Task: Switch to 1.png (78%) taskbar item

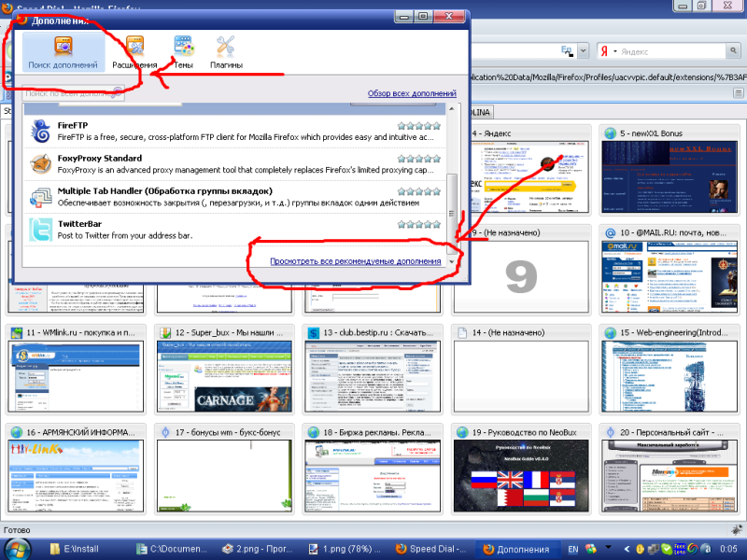Action: pos(345,549)
